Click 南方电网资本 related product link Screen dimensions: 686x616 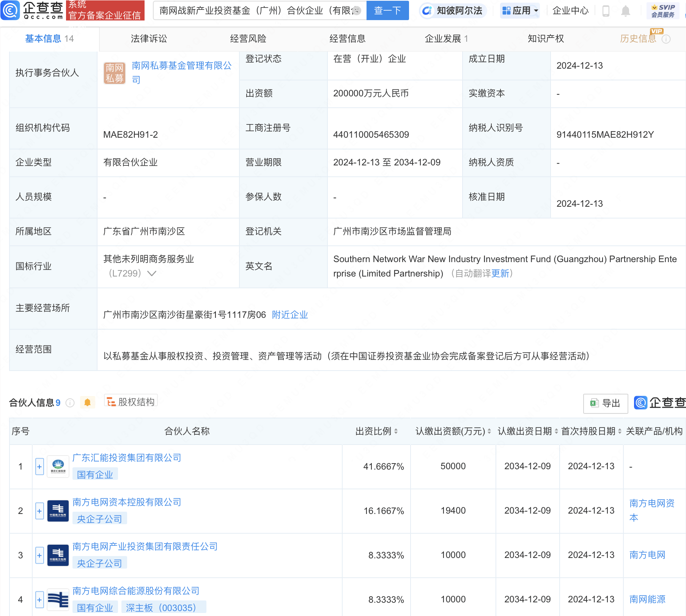coord(652,511)
